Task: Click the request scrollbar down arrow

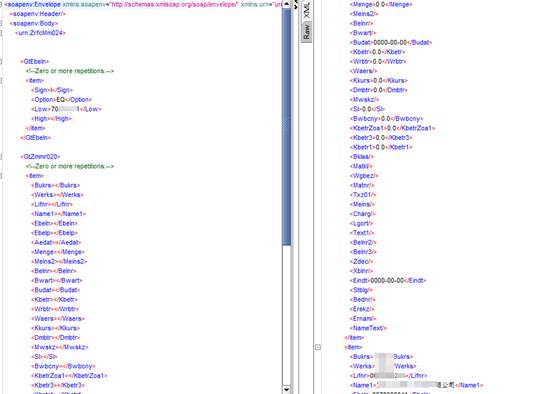Action: pos(287,389)
